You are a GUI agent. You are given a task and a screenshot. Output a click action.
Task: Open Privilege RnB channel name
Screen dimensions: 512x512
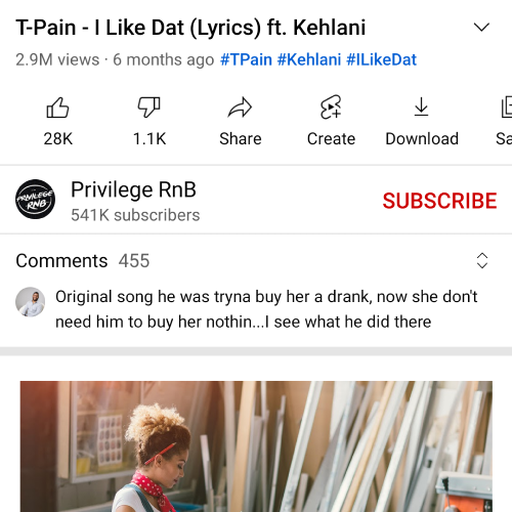click(x=133, y=190)
